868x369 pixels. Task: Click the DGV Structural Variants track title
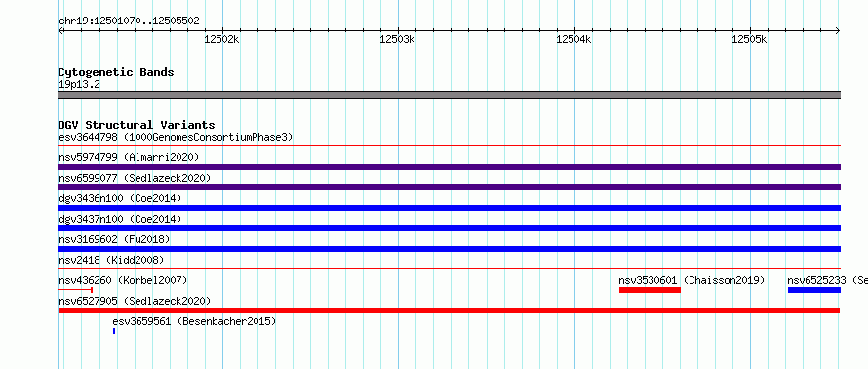(x=137, y=125)
